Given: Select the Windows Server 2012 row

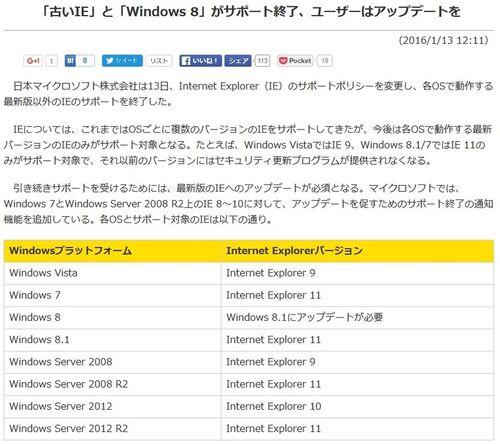Looking at the screenshot, I should coord(249,407).
